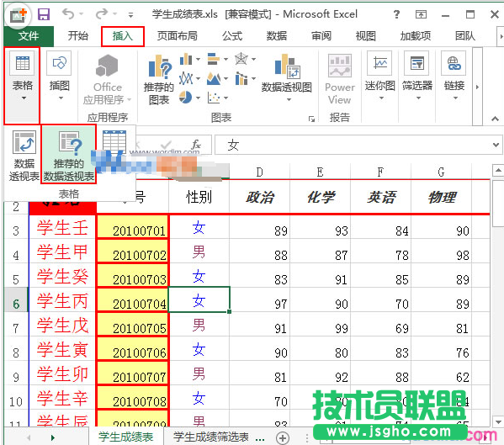The height and width of the screenshot is (445, 504).
Task: Open the 加载项 (Add-ins) tab
Action: pyautogui.click(x=416, y=35)
